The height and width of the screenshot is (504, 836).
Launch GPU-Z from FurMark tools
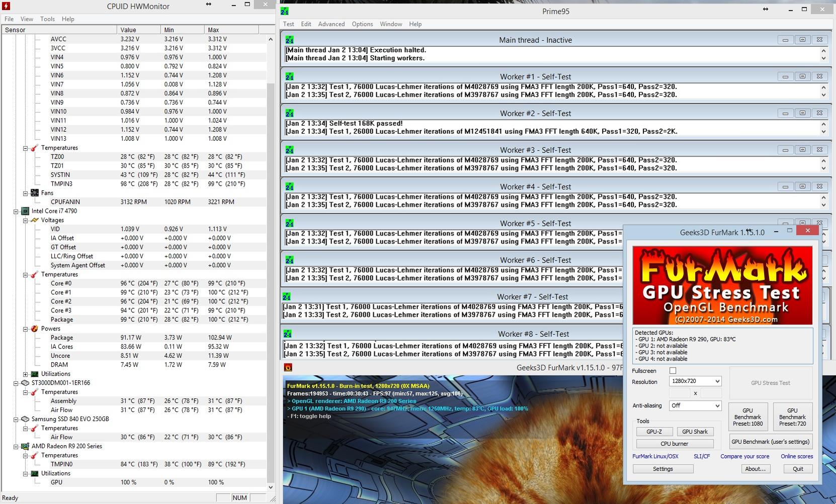654,432
